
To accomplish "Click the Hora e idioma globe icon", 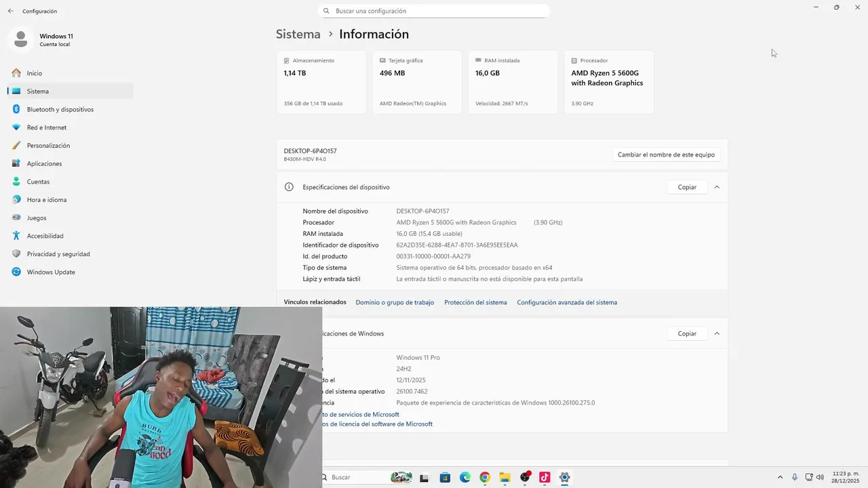I will pos(16,199).
